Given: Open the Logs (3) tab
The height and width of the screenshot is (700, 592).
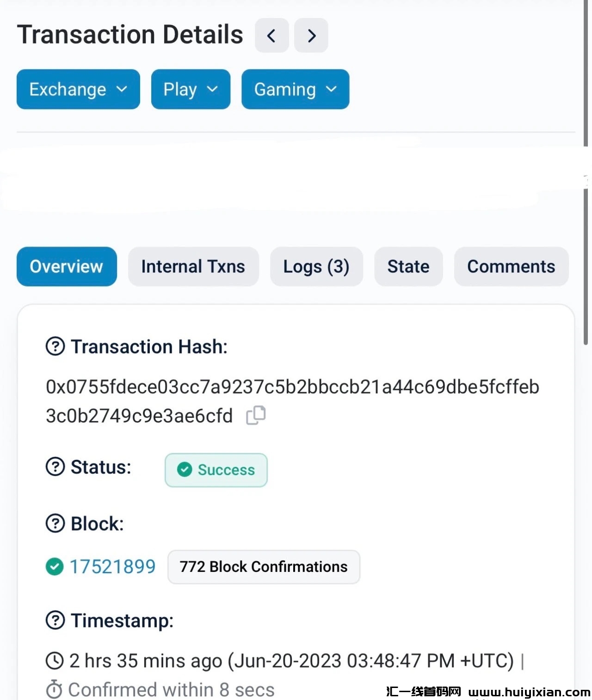Looking at the screenshot, I should (316, 266).
